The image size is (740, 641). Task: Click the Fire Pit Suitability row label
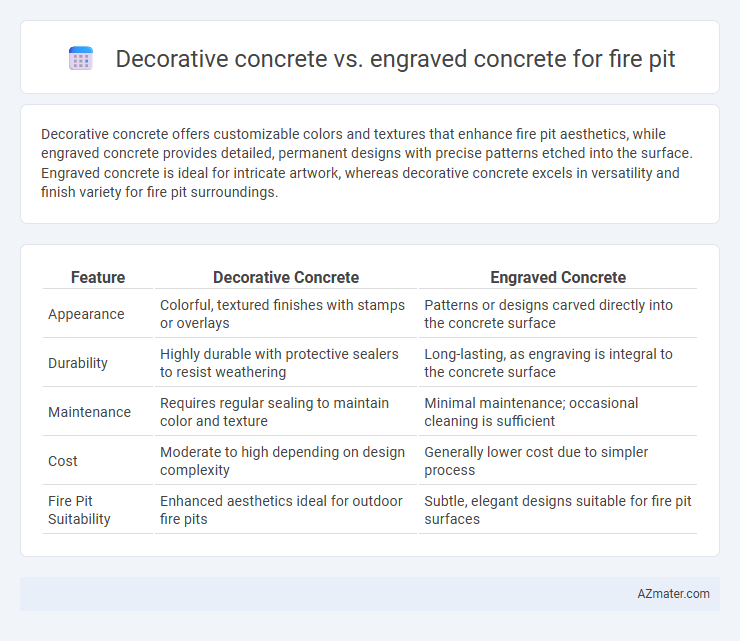79,510
